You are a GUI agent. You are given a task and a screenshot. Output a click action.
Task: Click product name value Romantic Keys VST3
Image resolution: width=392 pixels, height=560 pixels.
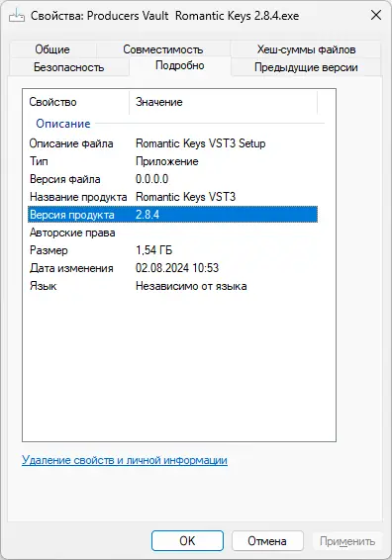pos(185,197)
